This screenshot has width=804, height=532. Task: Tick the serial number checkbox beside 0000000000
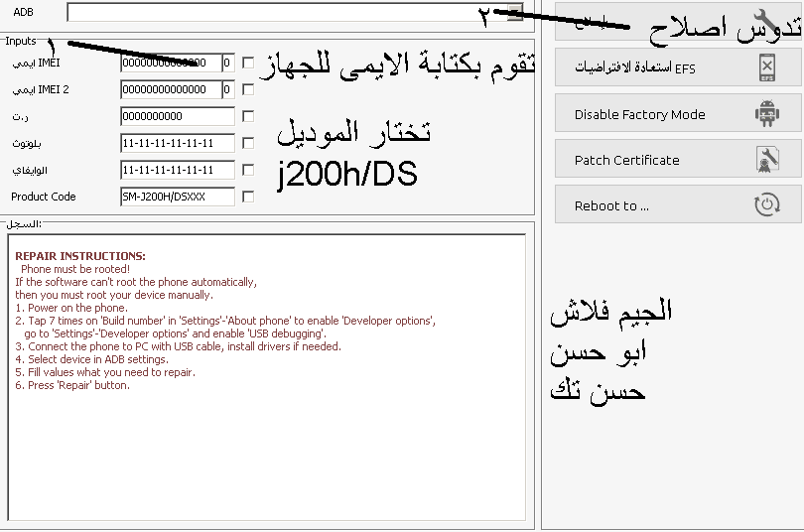coord(248,116)
